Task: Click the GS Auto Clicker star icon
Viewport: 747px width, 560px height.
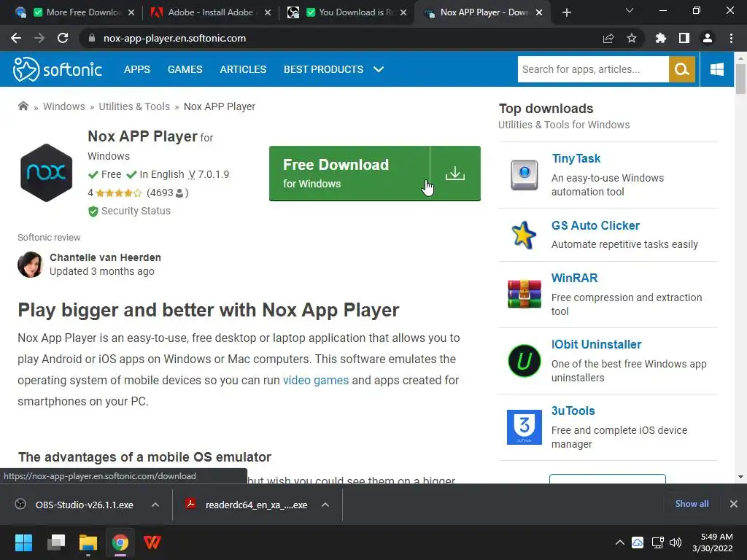Action: pos(524,235)
